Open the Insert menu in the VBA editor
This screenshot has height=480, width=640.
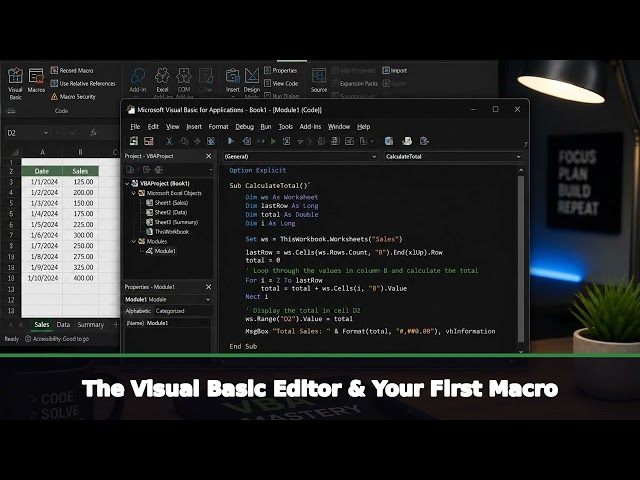[x=194, y=127]
